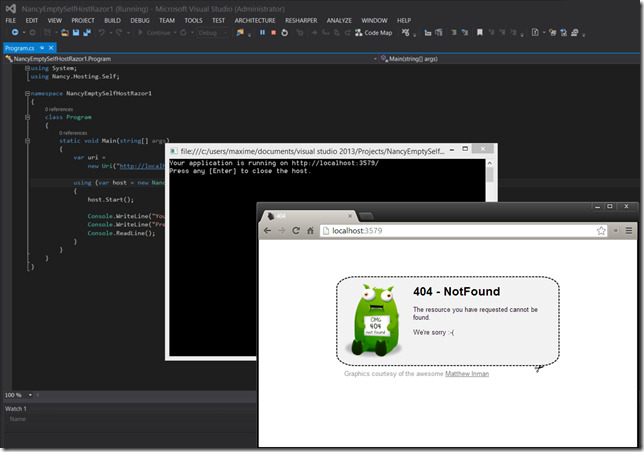
Task: Open the FILE menu
Action: tap(11, 20)
